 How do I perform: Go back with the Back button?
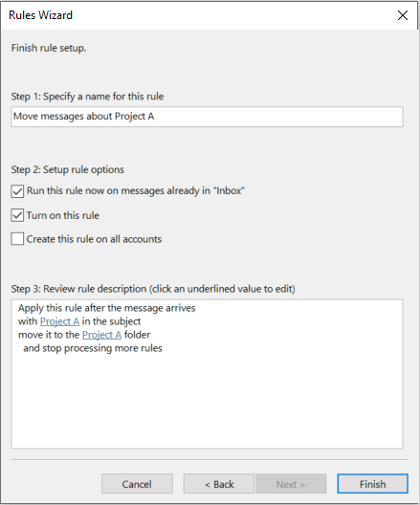pos(219,484)
